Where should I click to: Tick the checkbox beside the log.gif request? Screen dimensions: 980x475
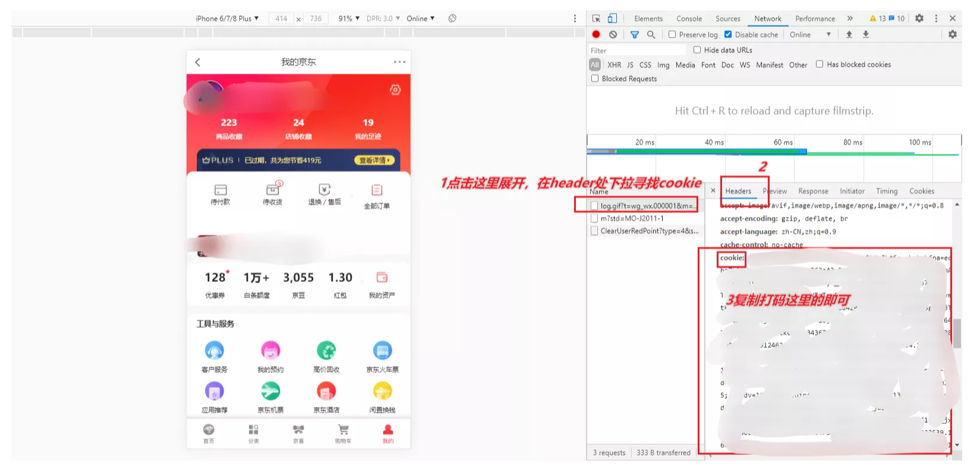tap(594, 205)
